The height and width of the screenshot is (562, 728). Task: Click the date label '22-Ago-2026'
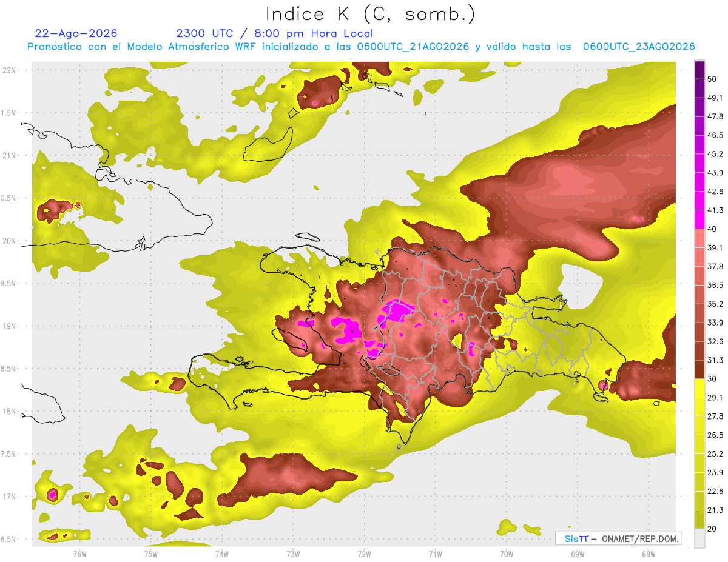76,33
